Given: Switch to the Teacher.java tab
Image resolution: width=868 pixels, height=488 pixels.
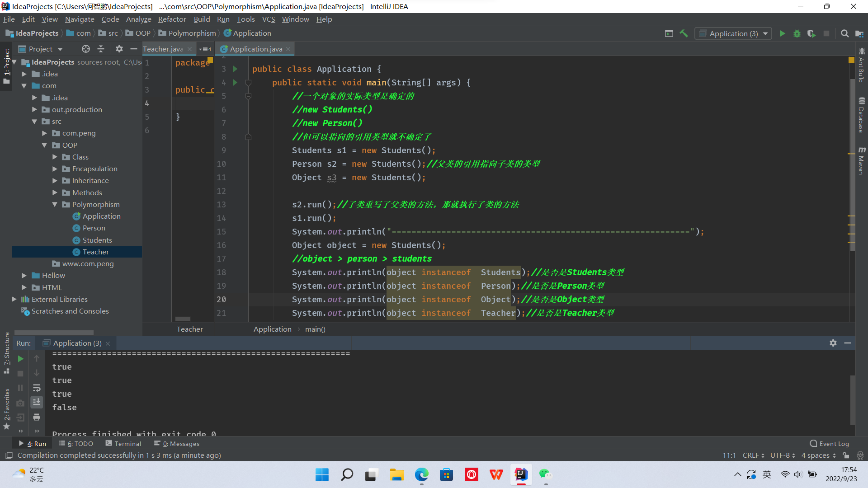Looking at the screenshot, I should click(x=163, y=49).
